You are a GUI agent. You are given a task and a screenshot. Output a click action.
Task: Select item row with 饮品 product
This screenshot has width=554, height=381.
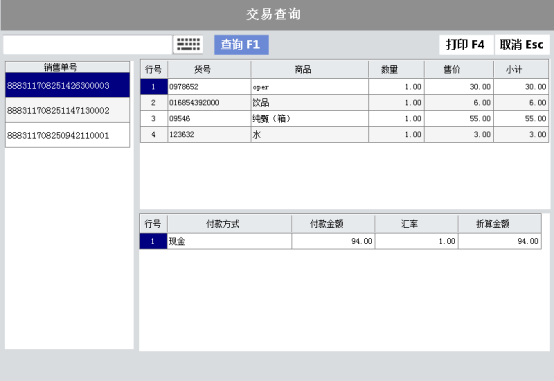point(344,102)
